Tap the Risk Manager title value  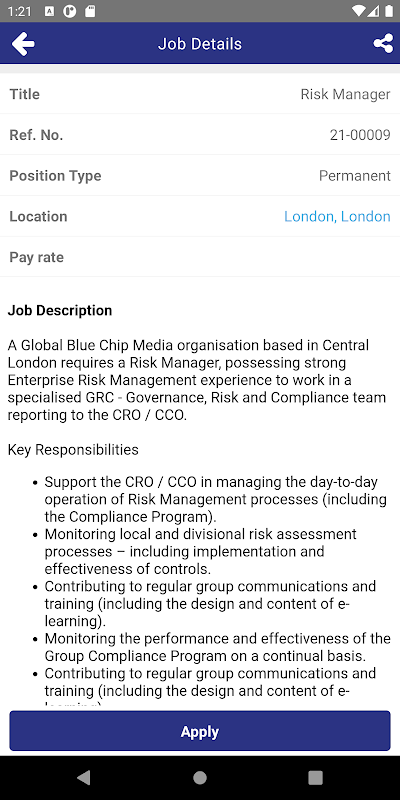tap(345, 94)
